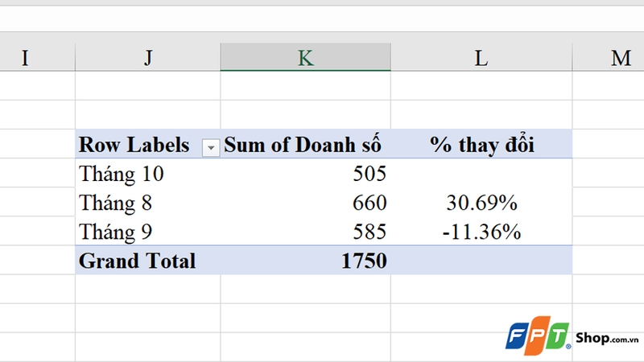
Task: Select column L header
Action: tap(481, 58)
